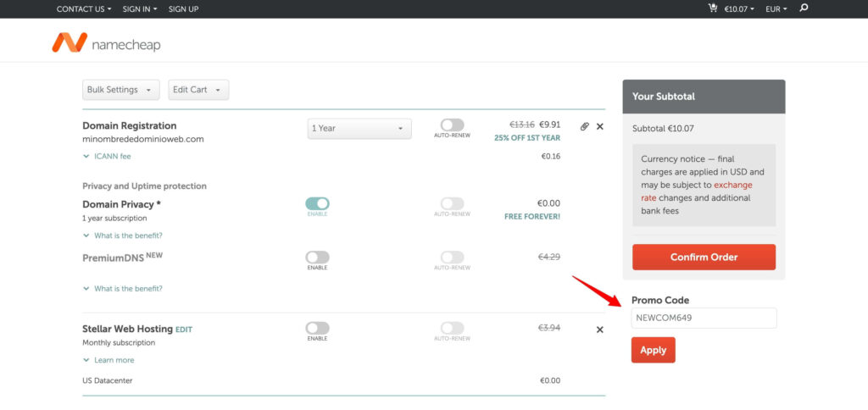
Task: Remove Stellar Web Hosting with the X icon
Action: (600, 330)
